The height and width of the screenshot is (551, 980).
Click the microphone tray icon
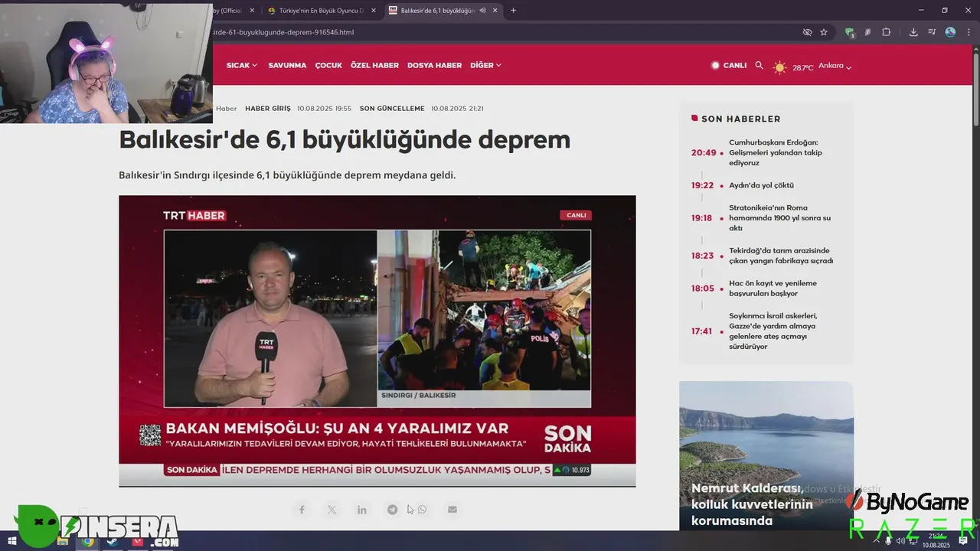click(x=888, y=541)
